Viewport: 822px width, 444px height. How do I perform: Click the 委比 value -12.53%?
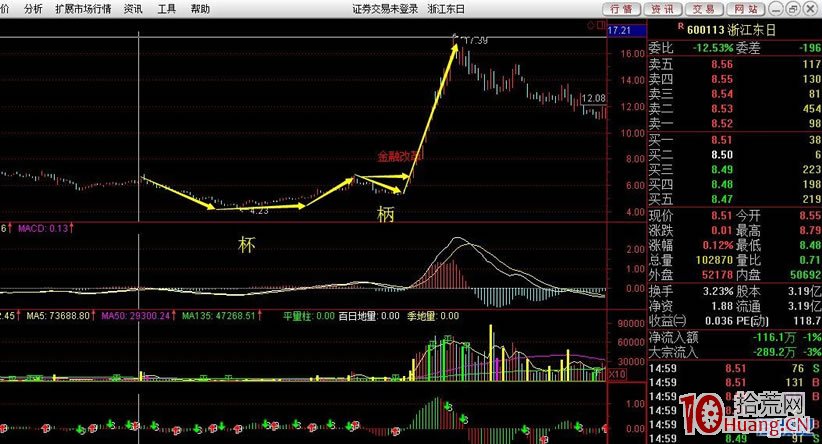[713, 48]
